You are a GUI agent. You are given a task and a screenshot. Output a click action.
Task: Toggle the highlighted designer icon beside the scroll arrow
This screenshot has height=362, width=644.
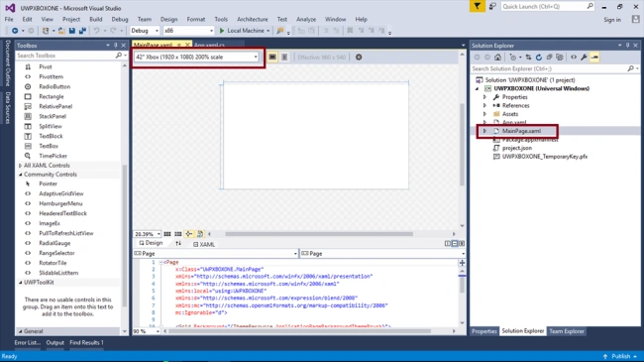(200, 234)
